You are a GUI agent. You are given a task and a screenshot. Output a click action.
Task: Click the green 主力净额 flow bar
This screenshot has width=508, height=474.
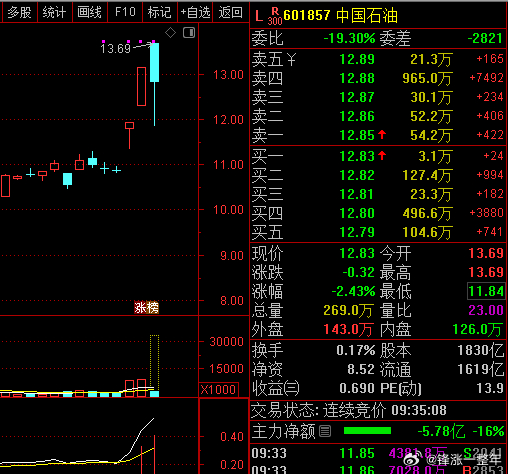[367, 431]
